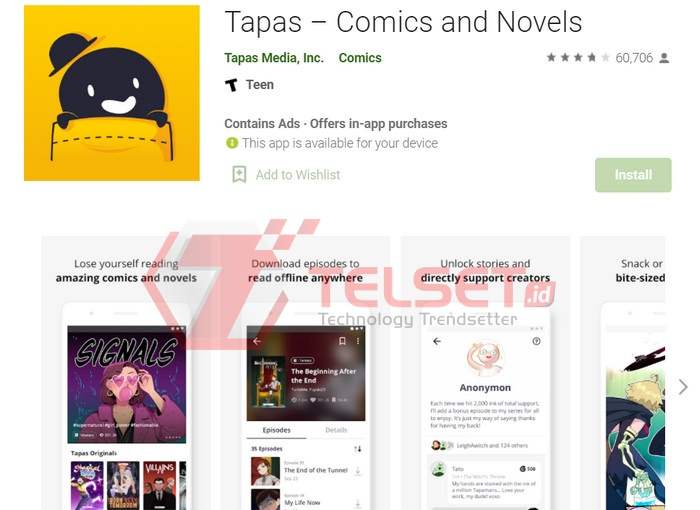Show next screenshots with right chevron
This screenshot has width=700, height=510.
(683, 387)
